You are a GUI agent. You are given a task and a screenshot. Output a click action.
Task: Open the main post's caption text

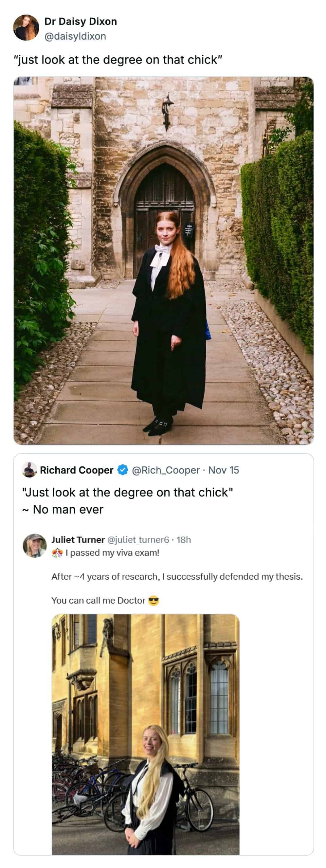(x=118, y=60)
